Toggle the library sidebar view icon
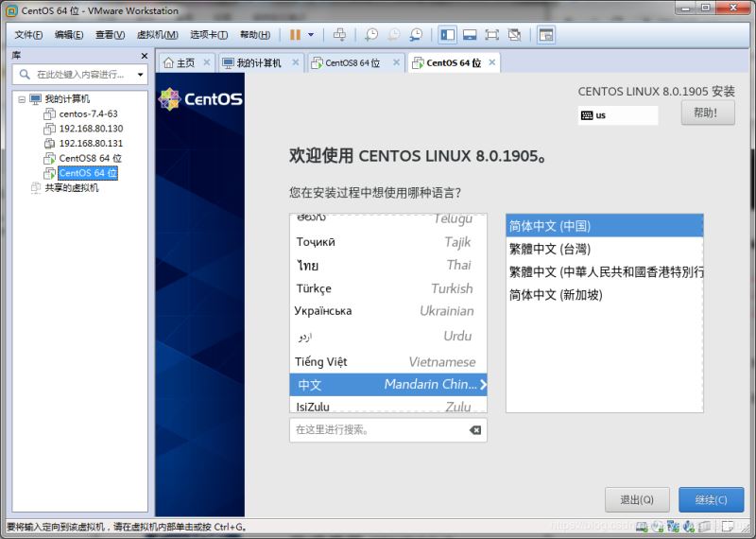756x539 pixels. (447, 35)
